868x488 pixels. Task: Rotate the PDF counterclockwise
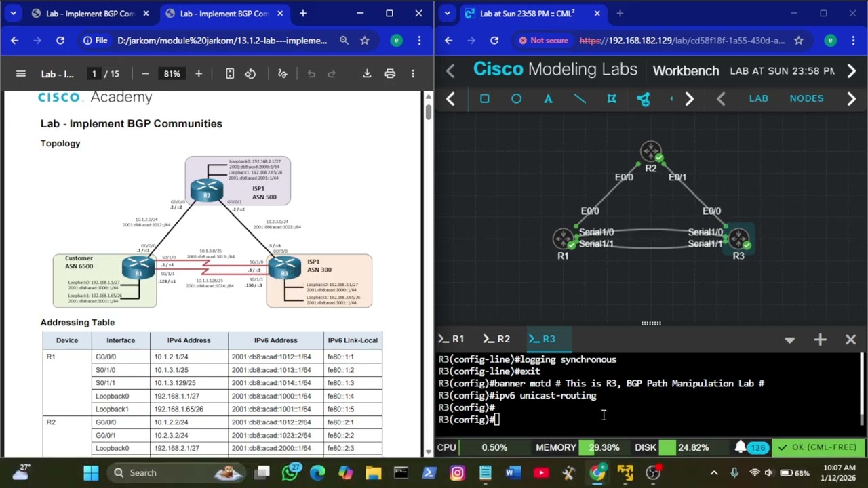click(250, 73)
